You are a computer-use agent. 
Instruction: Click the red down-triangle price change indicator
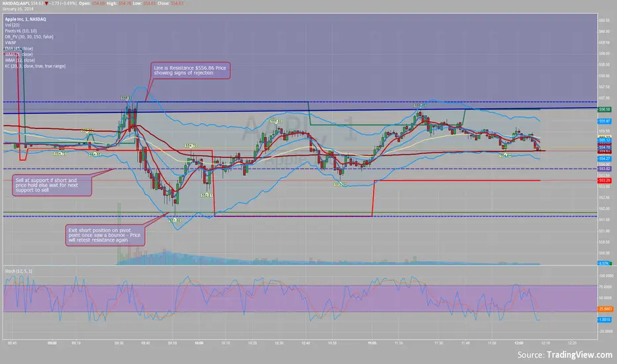[47, 3]
